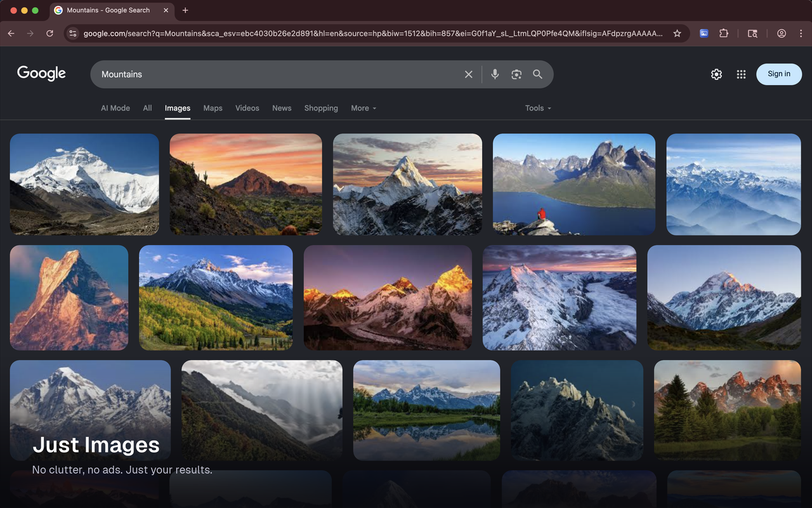The image size is (812, 508).
Task: Open the orange-lit jagged peak image
Action: pyautogui.click(x=69, y=298)
